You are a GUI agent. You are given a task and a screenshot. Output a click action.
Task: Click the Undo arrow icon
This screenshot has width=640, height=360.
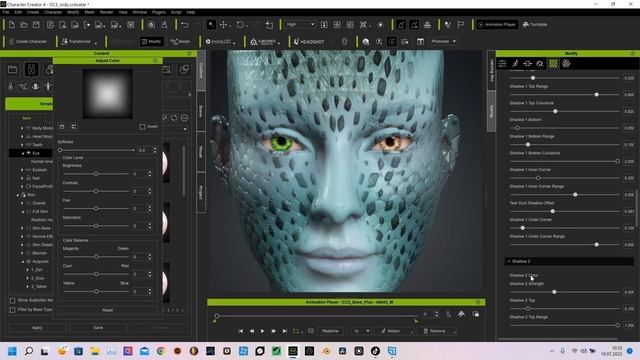(184, 25)
